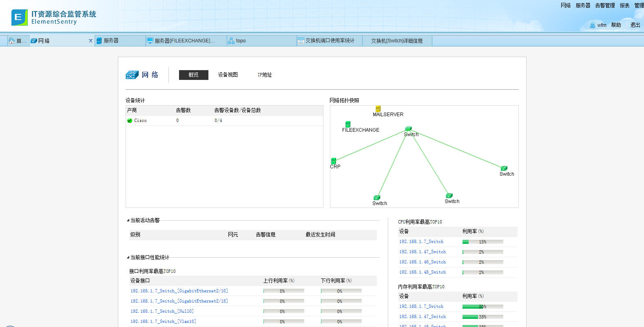The image size is (644, 327).
Task: Click the 下行利用率 column header
Action: 336,281
